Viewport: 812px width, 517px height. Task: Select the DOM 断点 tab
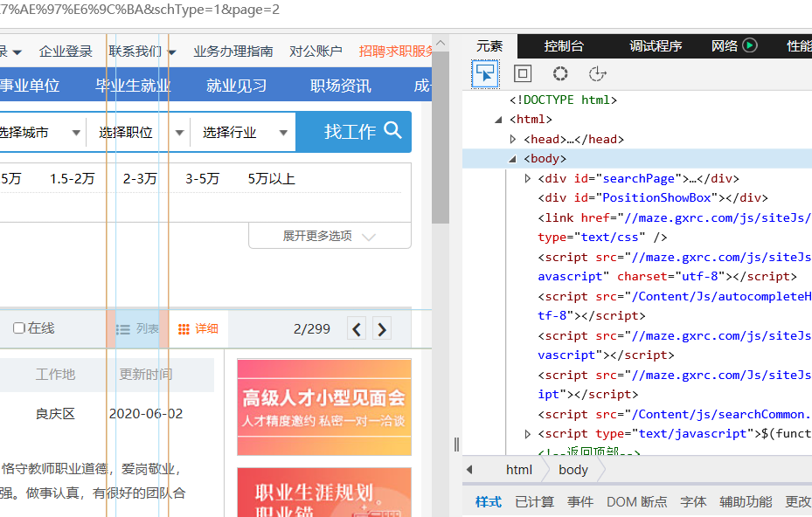click(637, 502)
